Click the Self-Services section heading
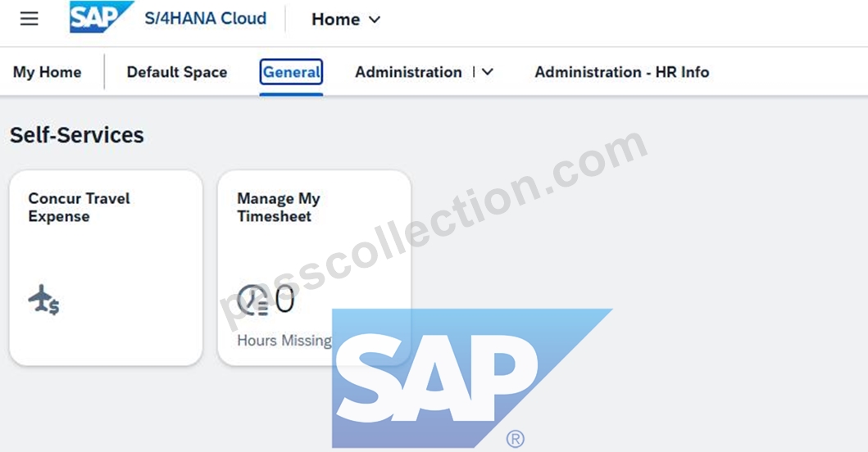This screenshot has width=868, height=452. [77, 135]
